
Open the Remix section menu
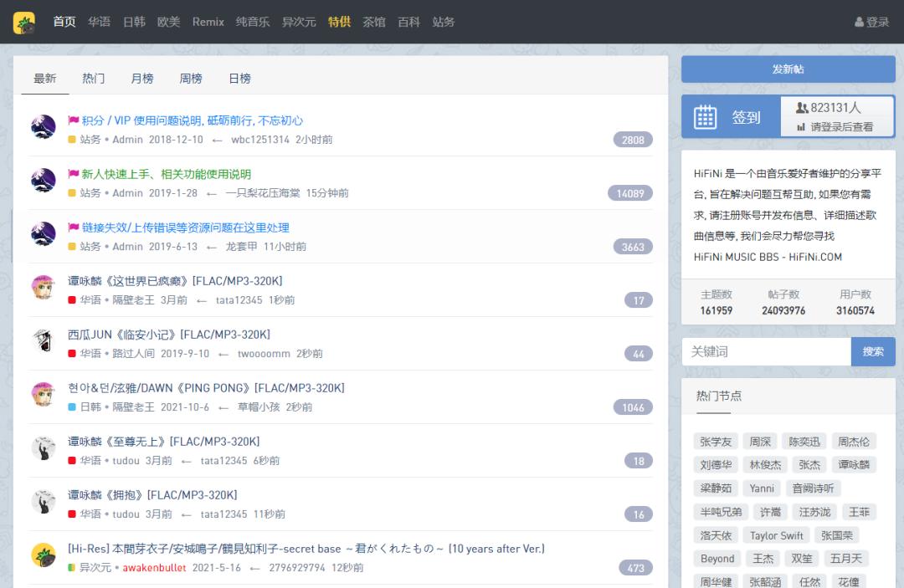click(x=208, y=23)
